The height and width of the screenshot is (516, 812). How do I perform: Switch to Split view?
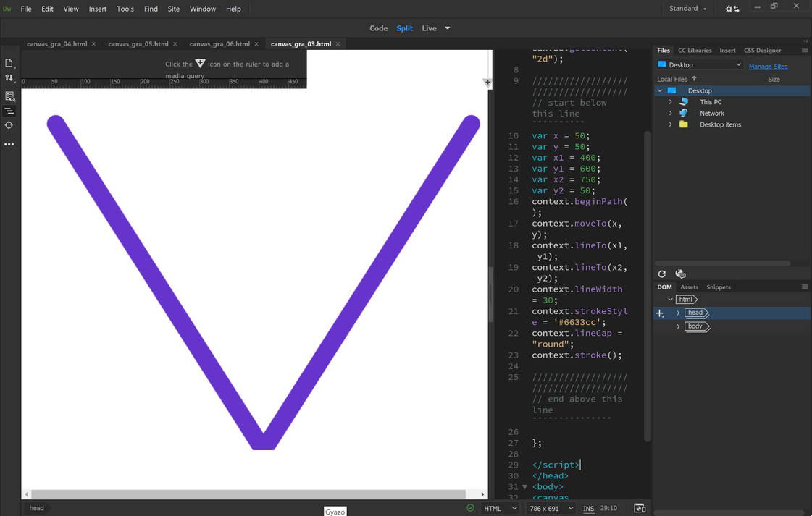coord(404,28)
